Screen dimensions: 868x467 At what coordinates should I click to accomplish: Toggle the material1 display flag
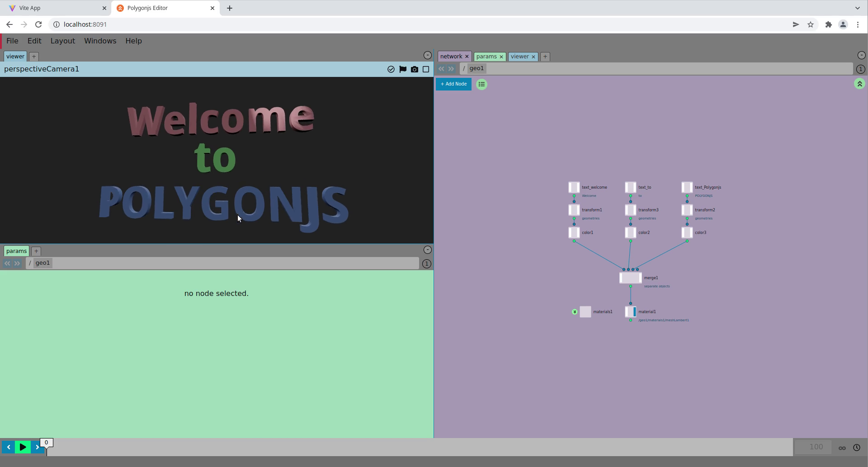[x=635, y=312]
